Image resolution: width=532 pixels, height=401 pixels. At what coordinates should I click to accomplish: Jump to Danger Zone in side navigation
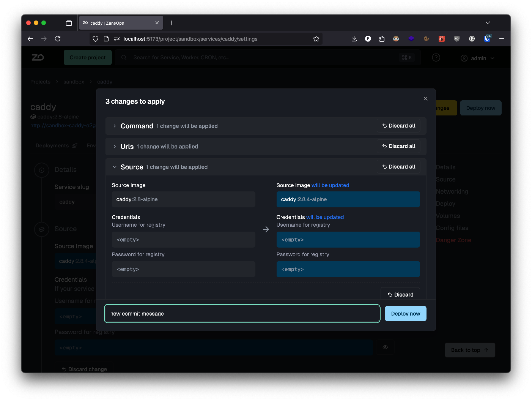(x=453, y=240)
